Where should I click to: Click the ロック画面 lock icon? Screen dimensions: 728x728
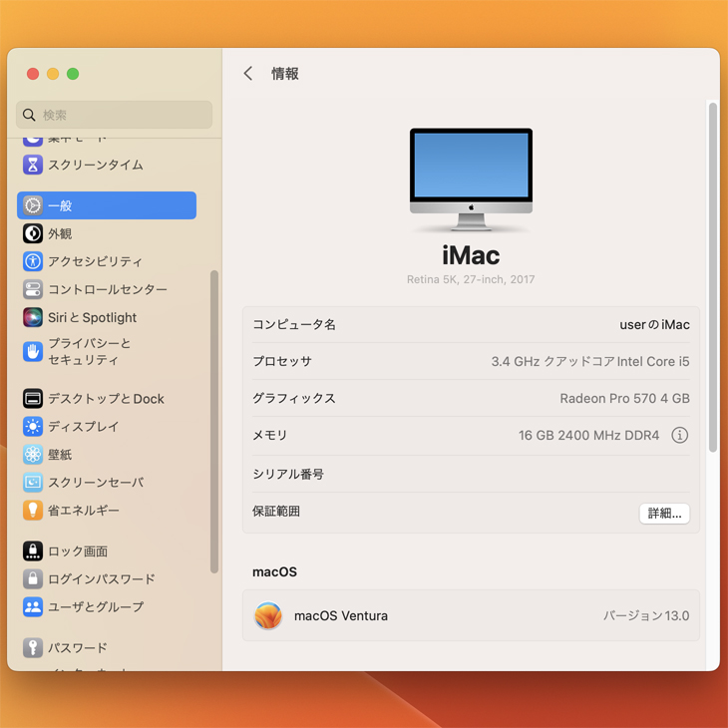(x=33, y=551)
